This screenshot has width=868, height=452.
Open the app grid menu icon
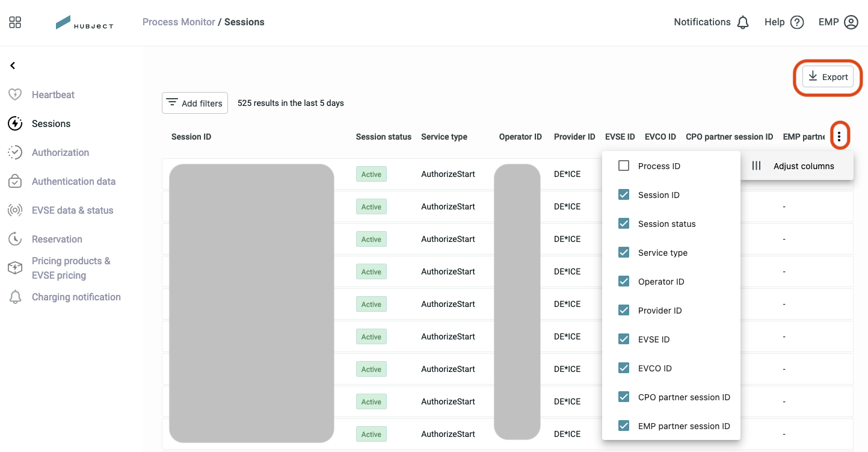tap(15, 22)
